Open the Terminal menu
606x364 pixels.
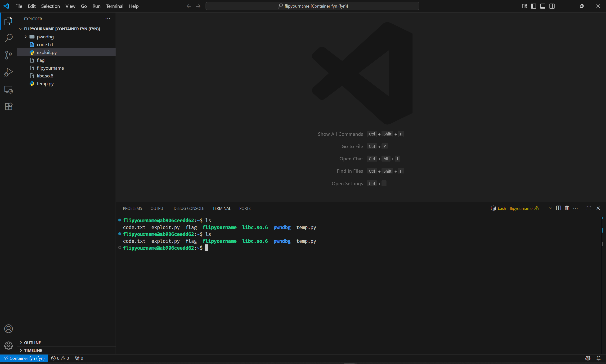(115, 6)
